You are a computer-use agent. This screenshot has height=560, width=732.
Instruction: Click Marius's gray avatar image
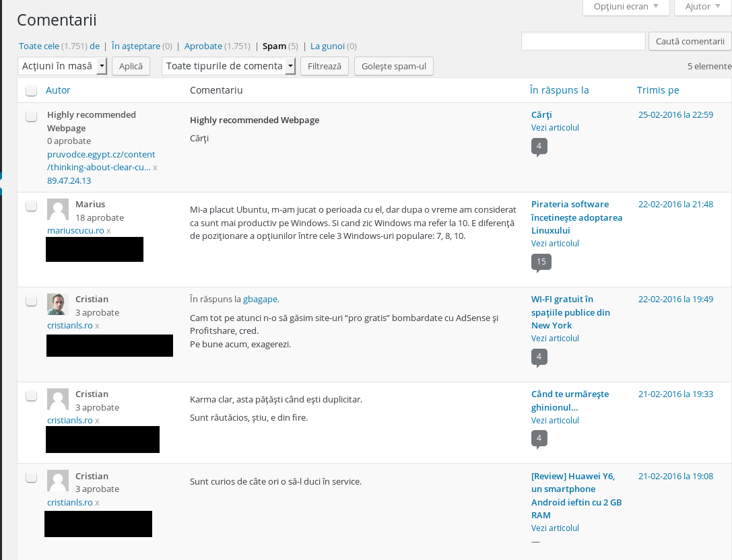coord(58,209)
